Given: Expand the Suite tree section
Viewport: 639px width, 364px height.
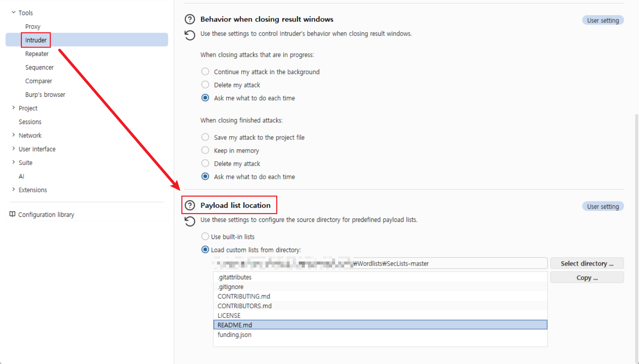Looking at the screenshot, I should [13, 162].
